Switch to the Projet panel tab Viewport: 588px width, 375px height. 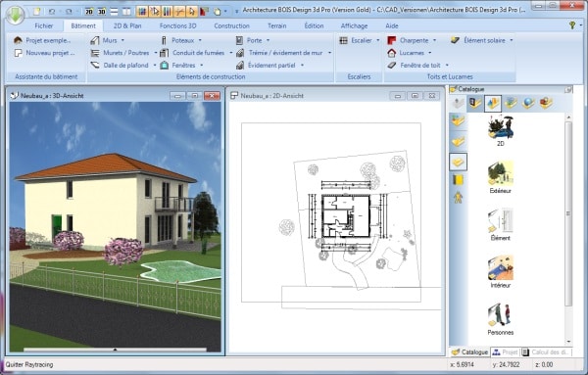pos(506,352)
